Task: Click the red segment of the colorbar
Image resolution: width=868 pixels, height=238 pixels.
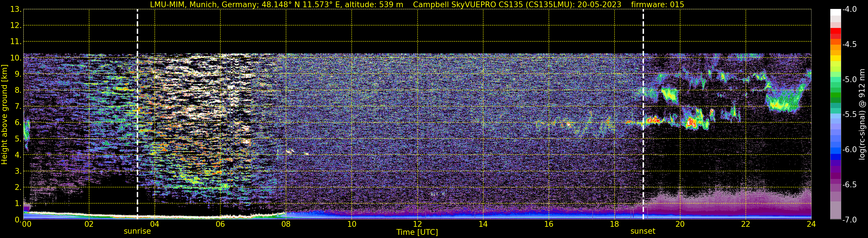Action: pos(835,31)
